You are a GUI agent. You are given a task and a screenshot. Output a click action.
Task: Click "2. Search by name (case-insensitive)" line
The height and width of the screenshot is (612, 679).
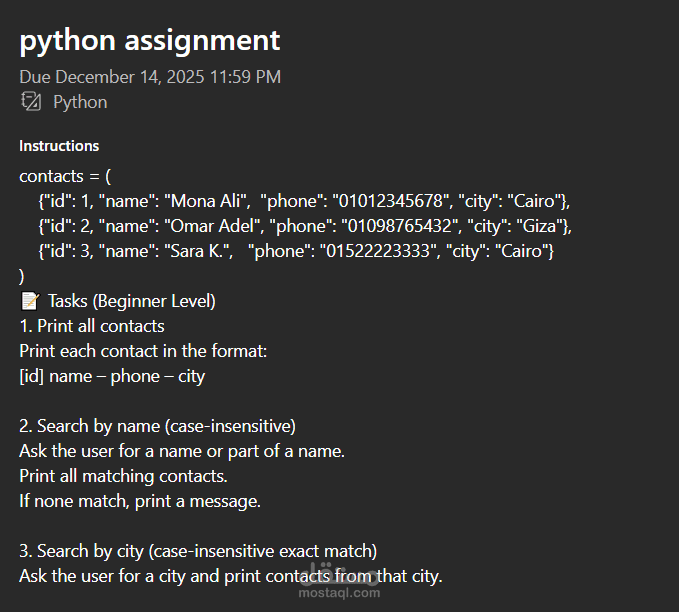pos(157,426)
